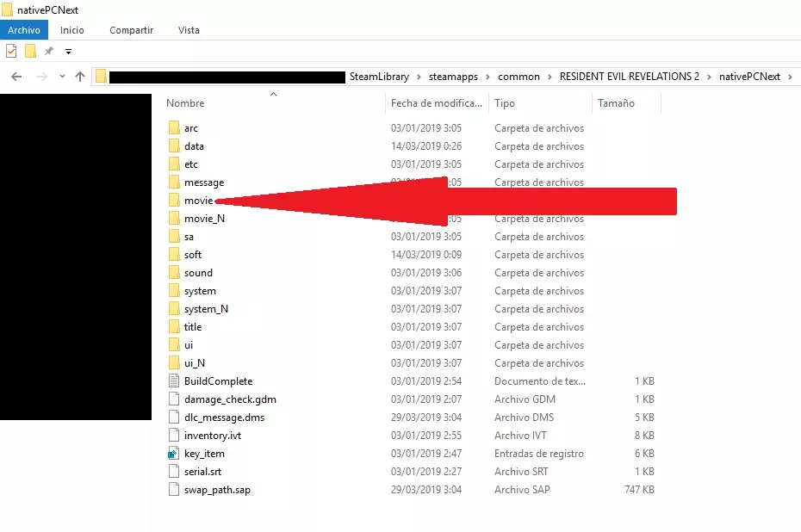Select the message folder icon
801x532 pixels.
point(174,182)
